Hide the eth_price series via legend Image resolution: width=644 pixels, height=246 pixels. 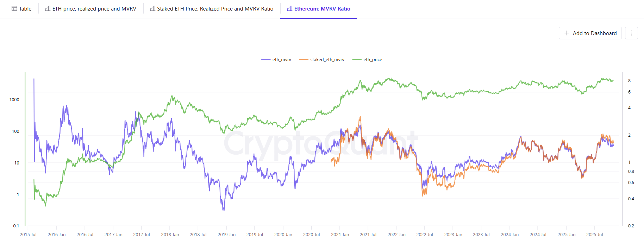coord(373,60)
